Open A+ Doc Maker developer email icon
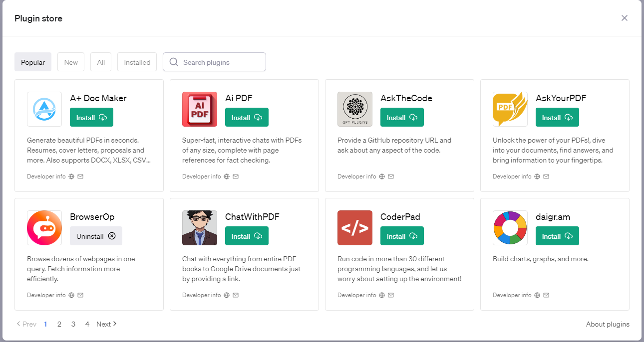This screenshot has width=644, height=342. point(80,176)
